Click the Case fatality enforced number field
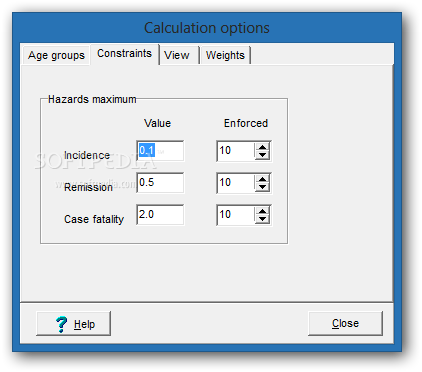This screenshot has height=372, width=422. [236, 215]
